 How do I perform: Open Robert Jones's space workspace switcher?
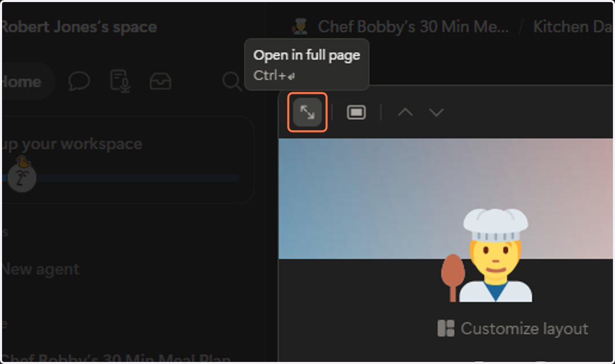78,27
